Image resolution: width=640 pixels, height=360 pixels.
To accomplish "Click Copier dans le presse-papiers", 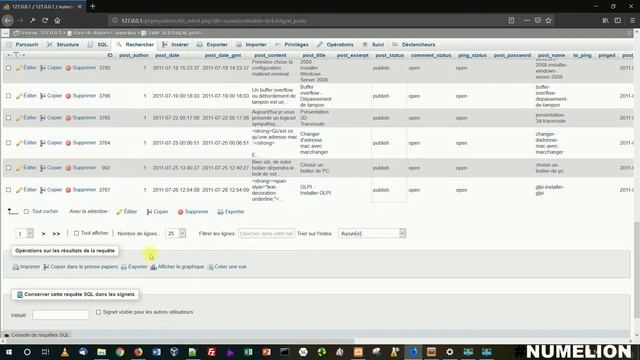I will tap(80, 267).
